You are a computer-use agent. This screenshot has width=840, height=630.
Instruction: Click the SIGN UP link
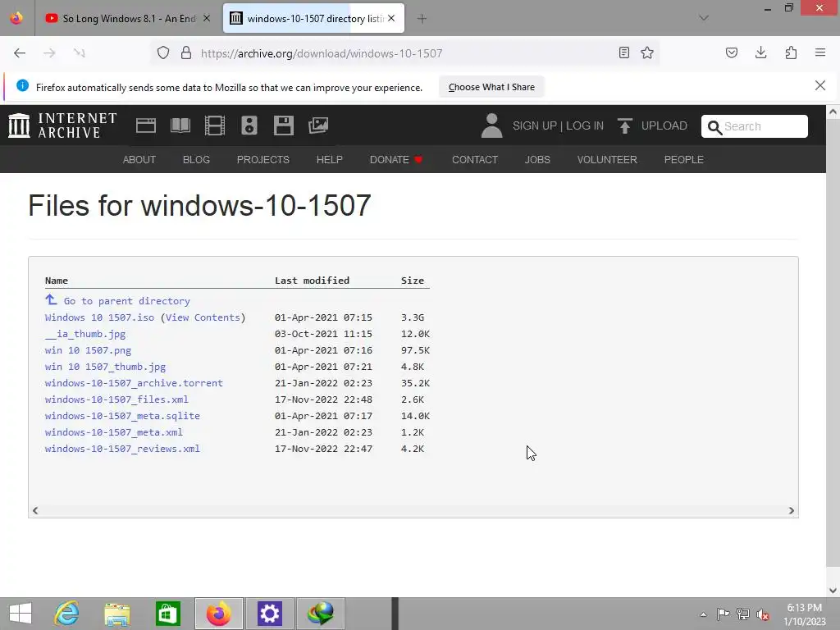534,126
